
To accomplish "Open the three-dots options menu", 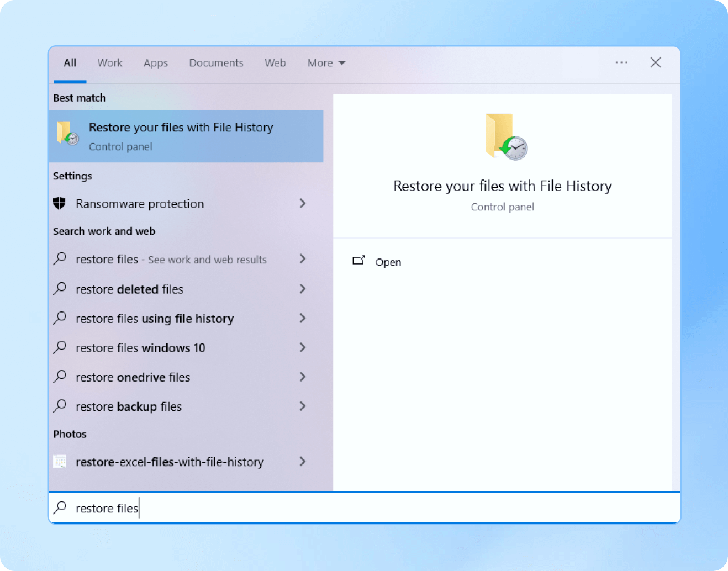I will pos(621,62).
